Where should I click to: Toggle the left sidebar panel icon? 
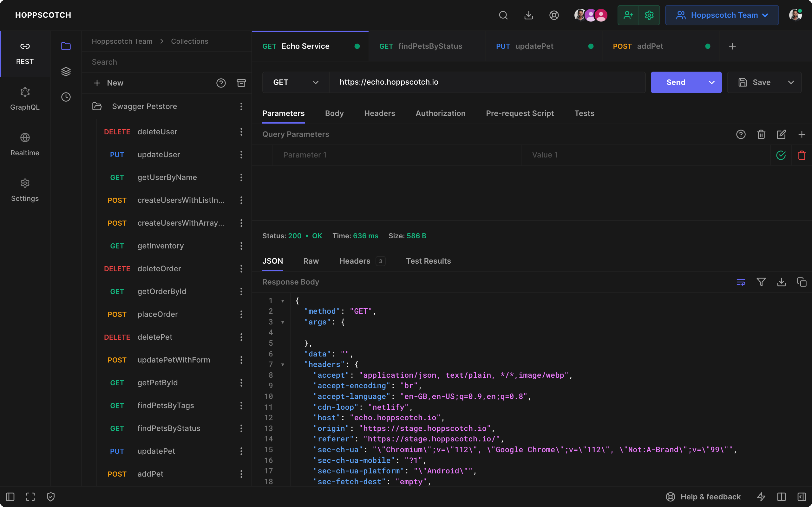(10, 497)
